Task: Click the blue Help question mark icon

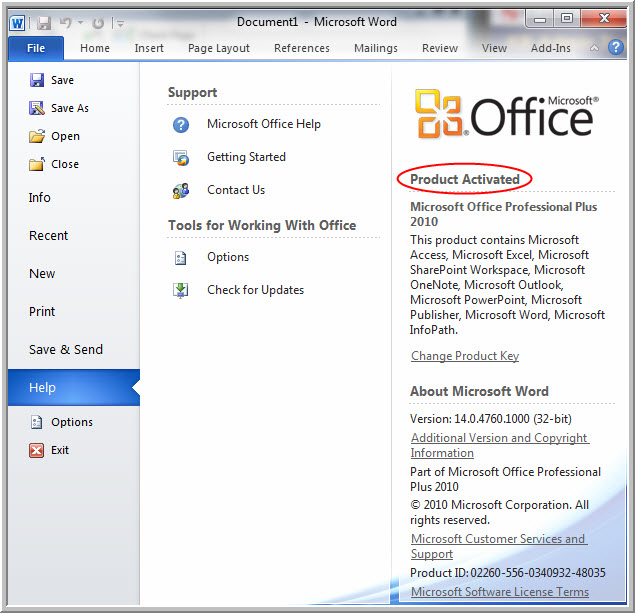Action: point(616,47)
